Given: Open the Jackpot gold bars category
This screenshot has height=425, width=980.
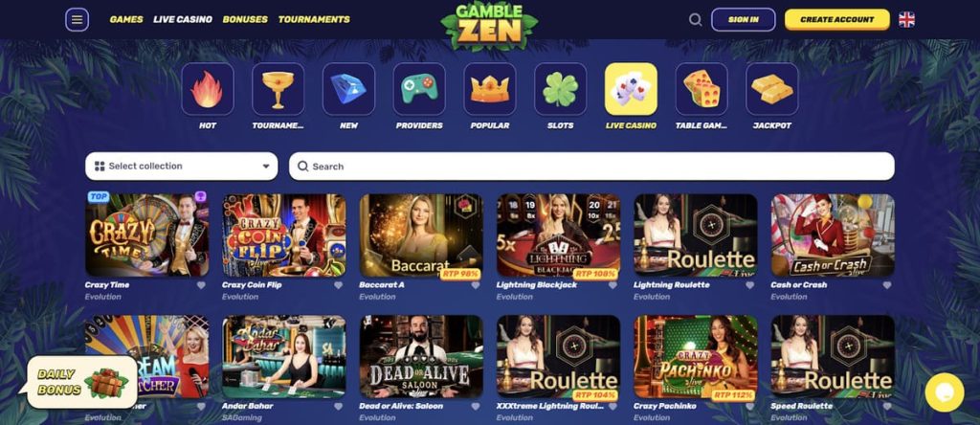Looking at the screenshot, I should click(772, 89).
